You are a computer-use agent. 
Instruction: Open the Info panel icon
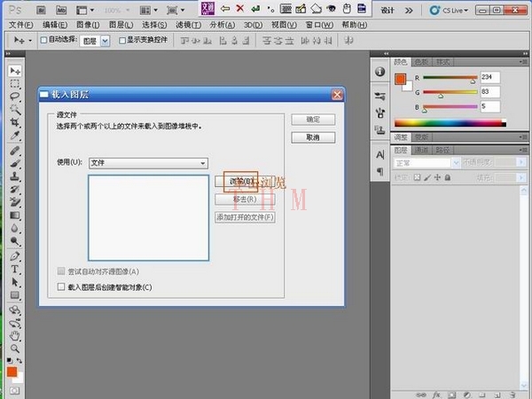point(380,71)
